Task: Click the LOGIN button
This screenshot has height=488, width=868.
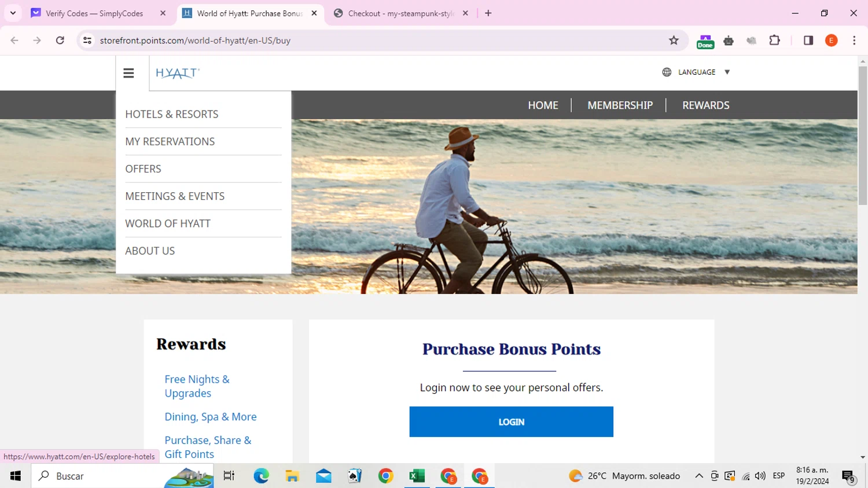Action: [511, 421]
